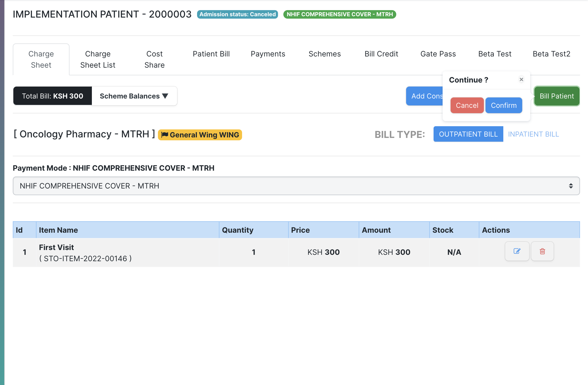Screen dimensions: 588x385
Task: Click the BILL TYPE label
Action: [x=400, y=134]
